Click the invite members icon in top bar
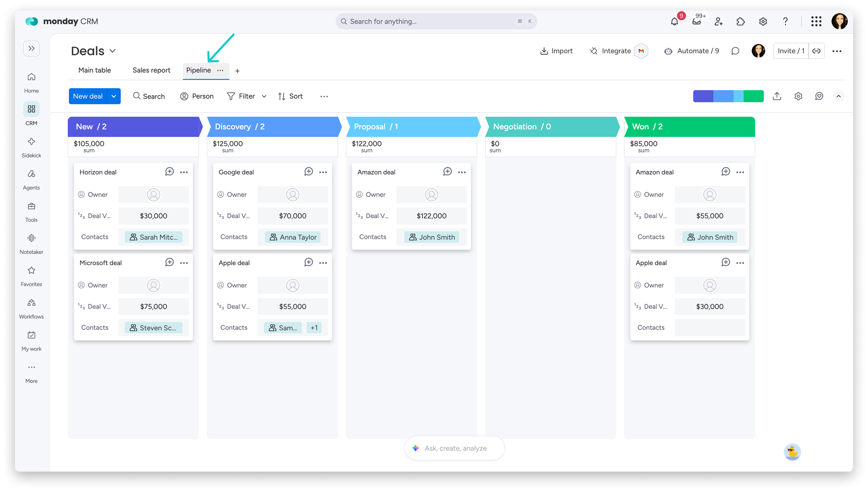Viewport: 868px width, 491px height. tap(719, 21)
